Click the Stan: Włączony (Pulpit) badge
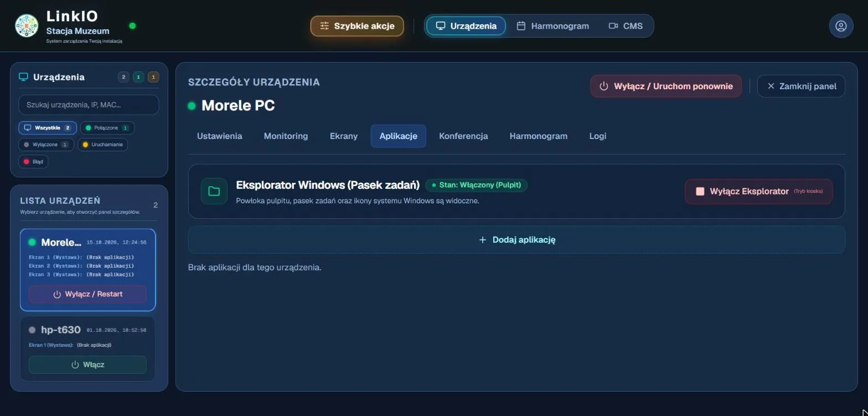 477,185
